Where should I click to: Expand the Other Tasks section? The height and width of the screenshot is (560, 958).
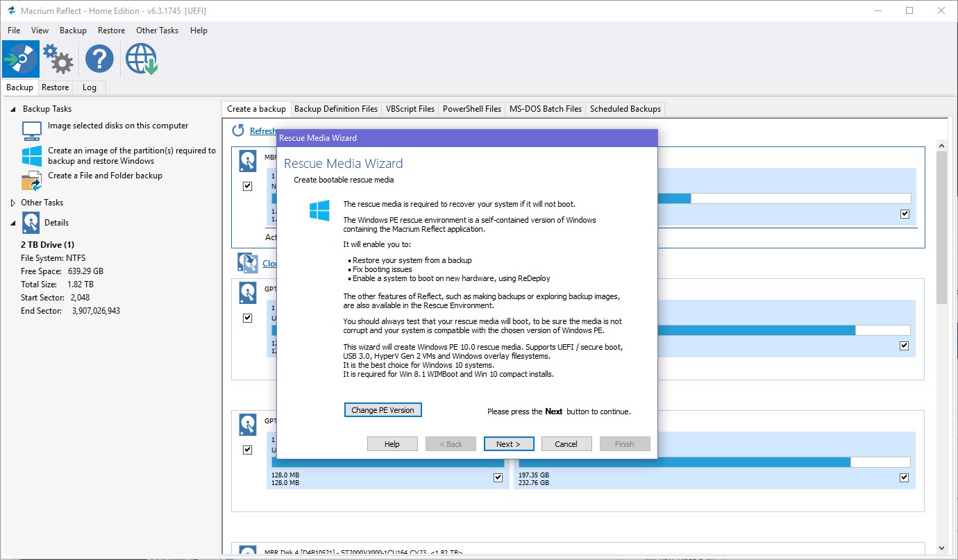coord(13,203)
